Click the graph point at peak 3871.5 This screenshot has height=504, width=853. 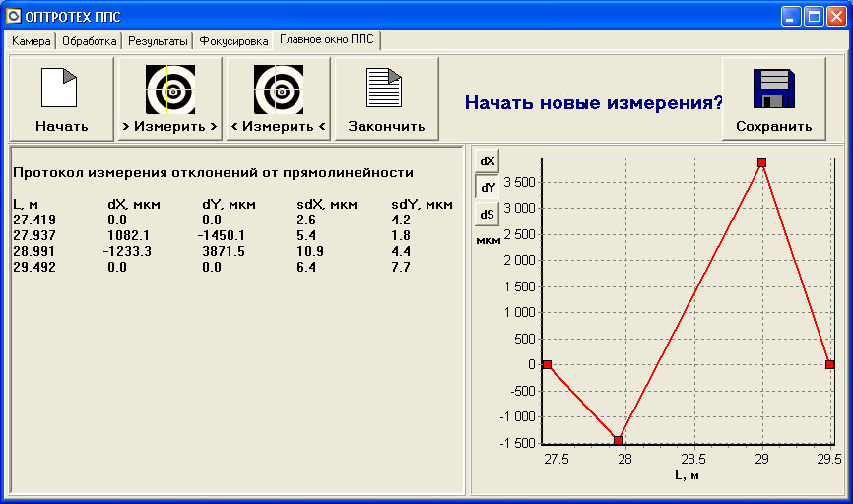click(761, 162)
